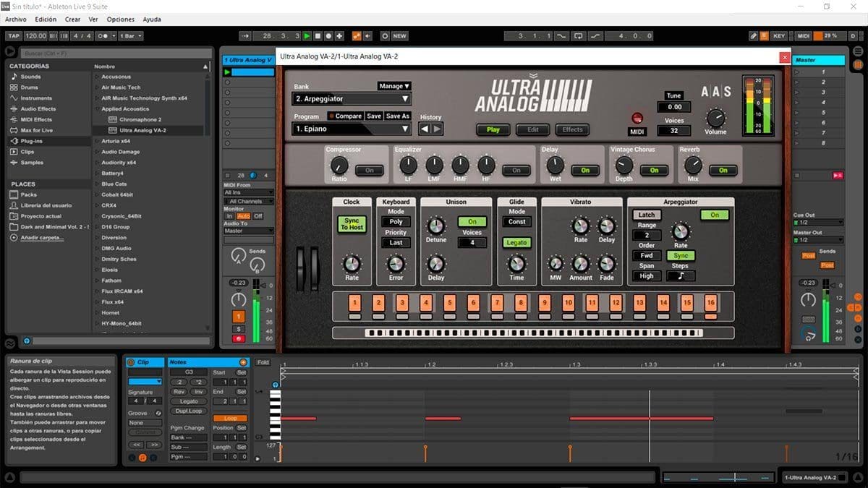Turn off the Arpeggiator On switch

(x=715, y=215)
